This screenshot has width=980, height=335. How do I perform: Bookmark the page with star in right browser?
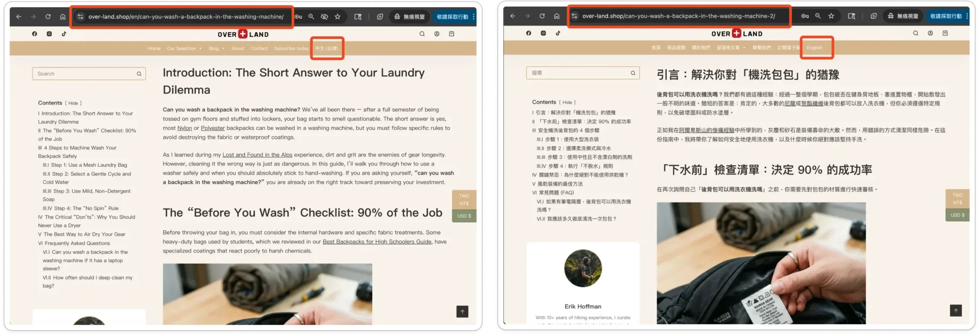(831, 16)
